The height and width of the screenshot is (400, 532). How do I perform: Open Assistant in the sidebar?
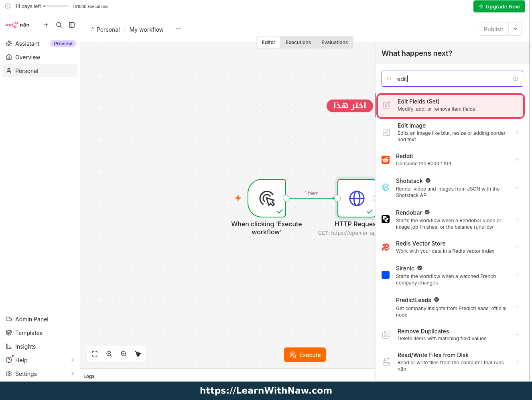[x=40, y=44]
